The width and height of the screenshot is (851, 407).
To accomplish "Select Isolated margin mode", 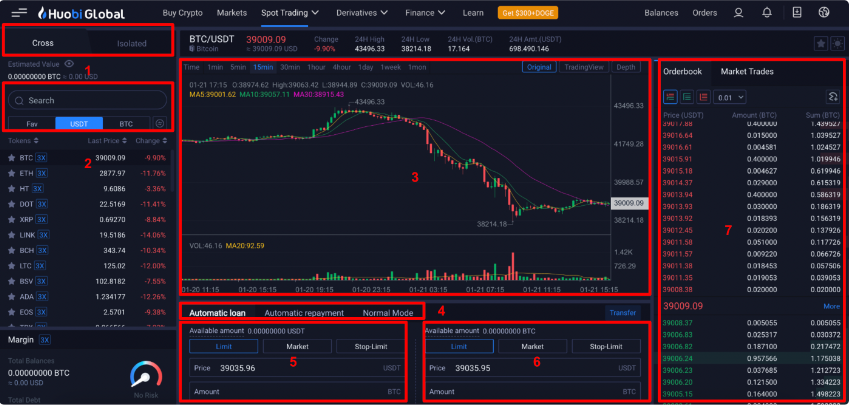I will [132, 43].
